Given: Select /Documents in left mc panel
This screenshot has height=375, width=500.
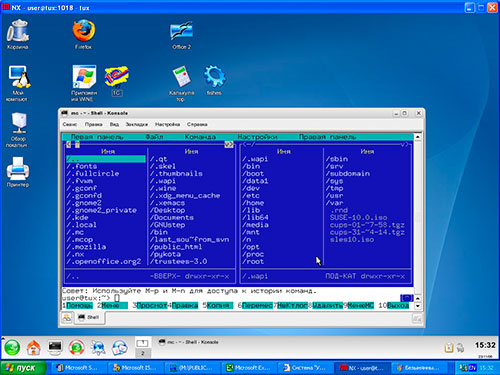Looking at the screenshot, I should coord(172,218).
